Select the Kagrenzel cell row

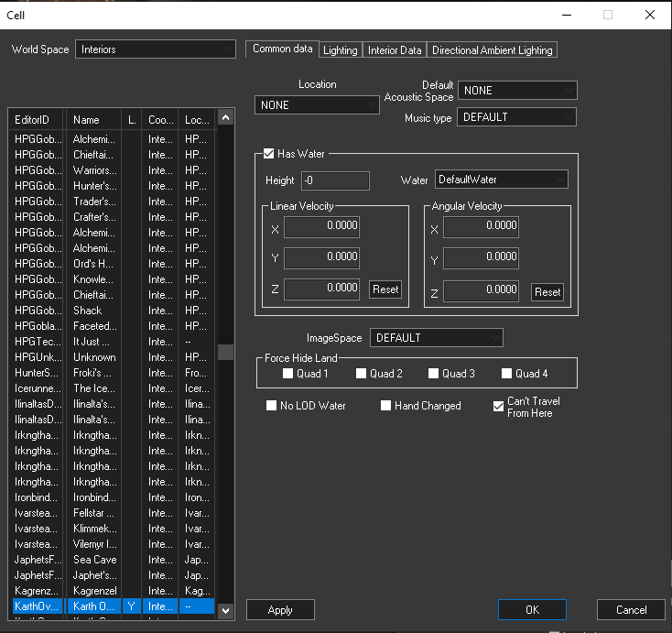pyautogui.click(x=114, y=591)
